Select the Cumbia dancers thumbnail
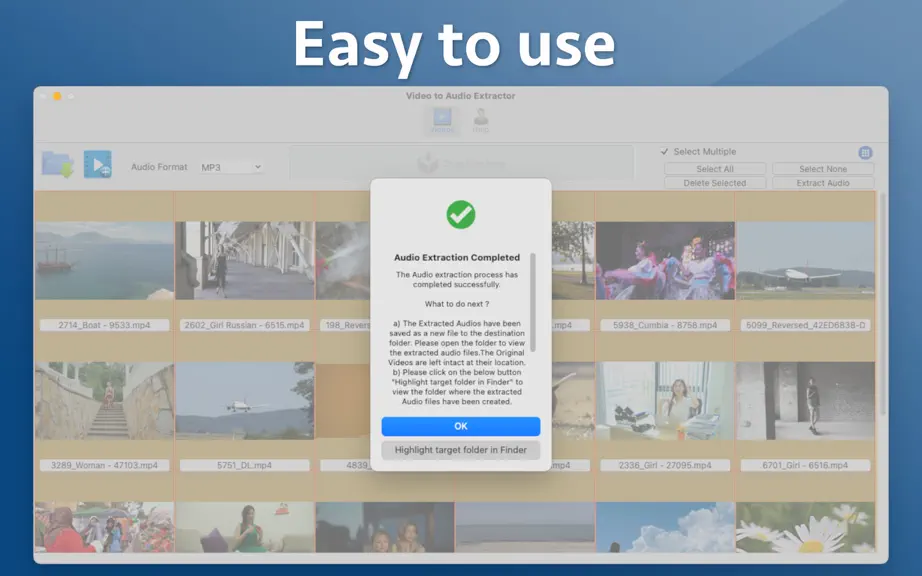The image size is (922, 576). [665, 261]
